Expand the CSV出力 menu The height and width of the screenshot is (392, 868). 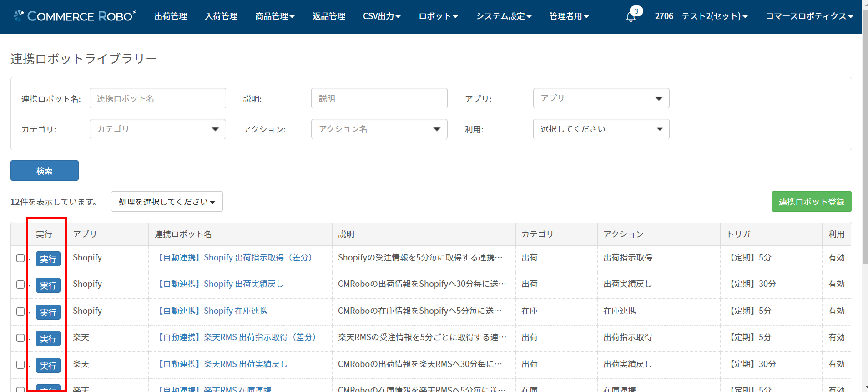point(382,16)
